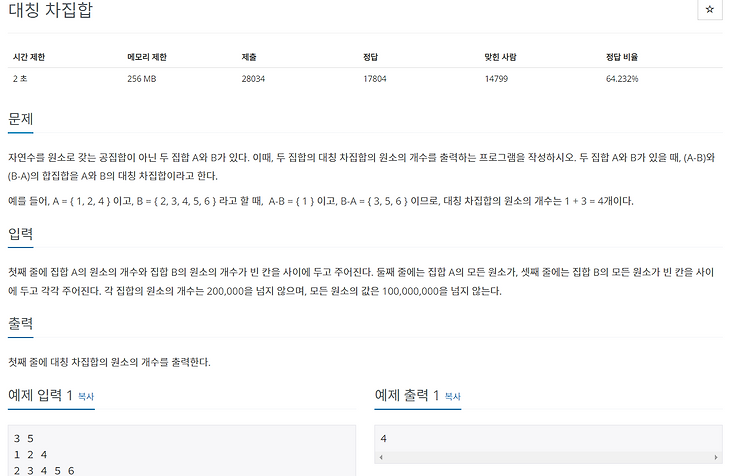Click the sample input line 3 5
Image resolution: width=750 pixels, height=476 pixels.
click(x=23, y=438)
